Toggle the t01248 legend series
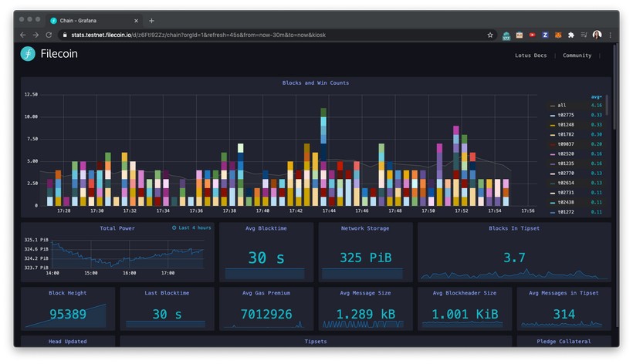Image resolution: width=633 pixels, height=364 pixels. 566,124
